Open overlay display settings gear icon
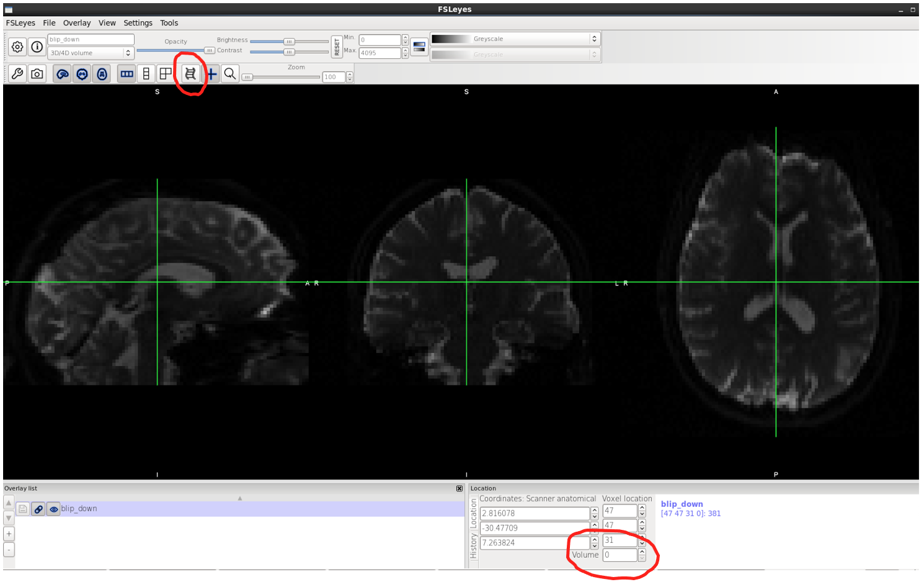This screenshot has width=924, height=582. (x=17, y=47)
